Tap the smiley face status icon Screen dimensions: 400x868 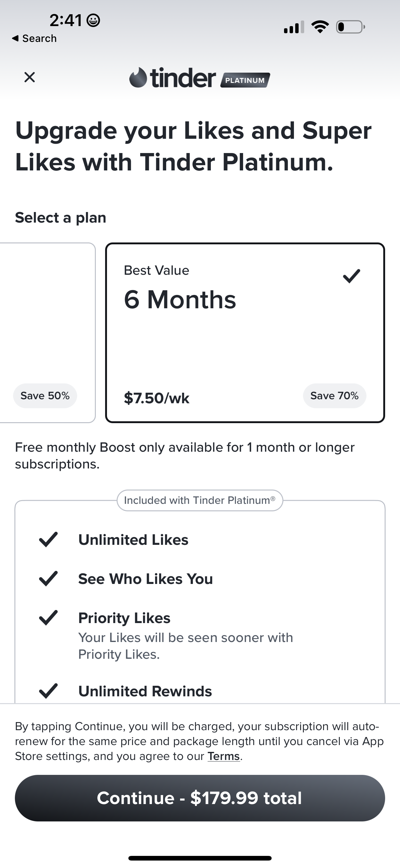point(93,20)
